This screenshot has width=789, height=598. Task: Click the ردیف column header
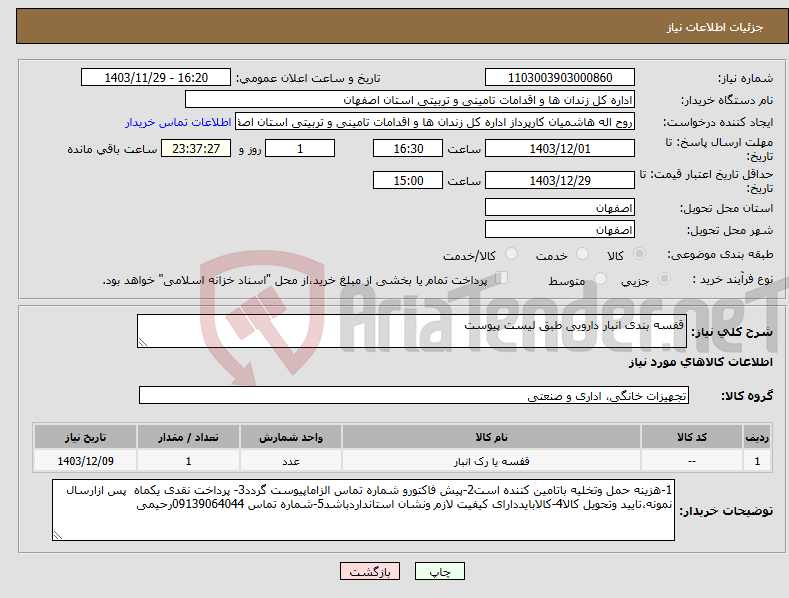(x=757, y=437)
